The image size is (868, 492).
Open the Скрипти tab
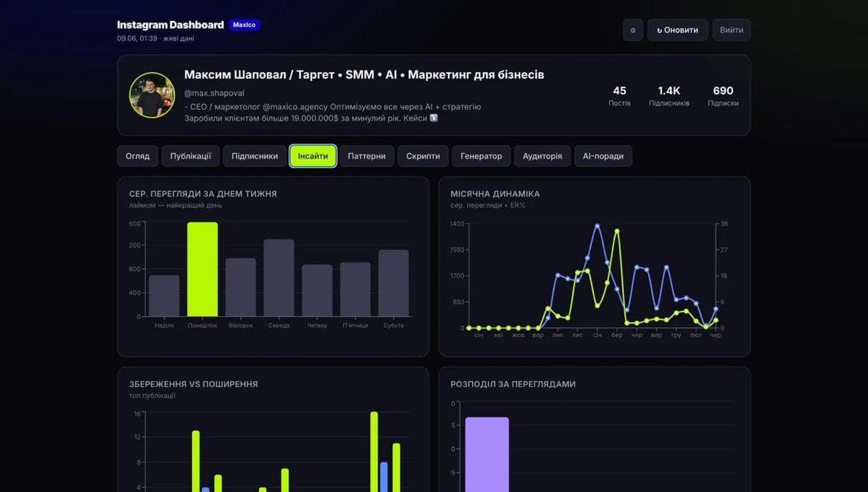423,156
